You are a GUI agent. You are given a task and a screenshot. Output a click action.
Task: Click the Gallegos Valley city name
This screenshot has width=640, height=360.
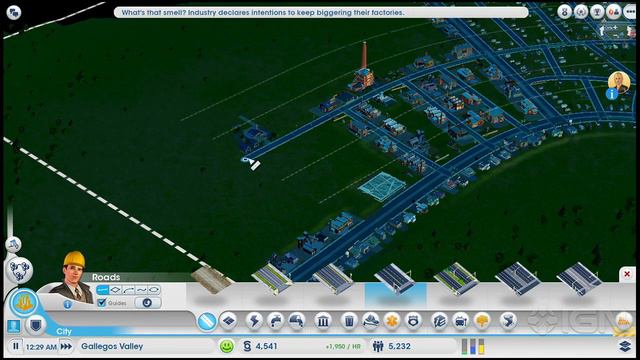click(x=112, y=346)
